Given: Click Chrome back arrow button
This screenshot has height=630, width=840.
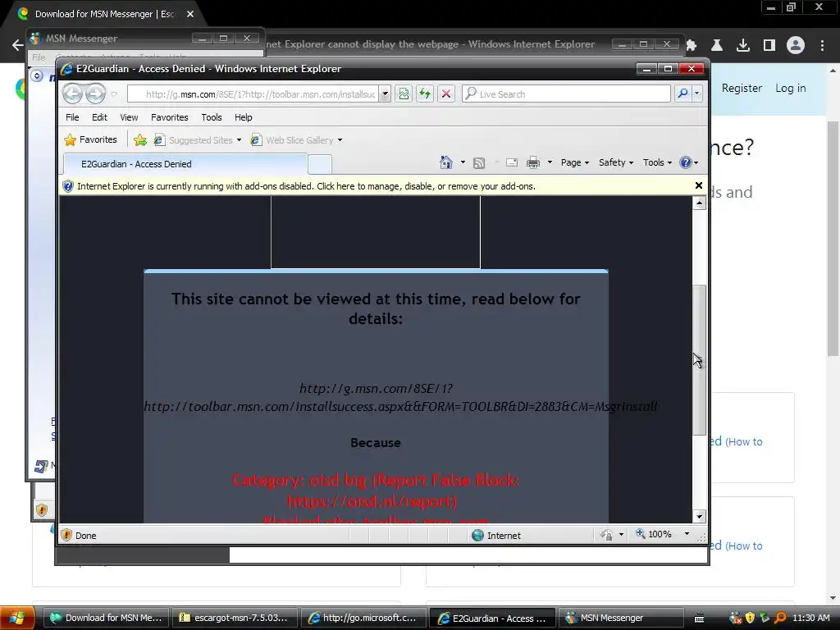Looking at the screenshot, I should pyautogui.click(x=17, y=46).
